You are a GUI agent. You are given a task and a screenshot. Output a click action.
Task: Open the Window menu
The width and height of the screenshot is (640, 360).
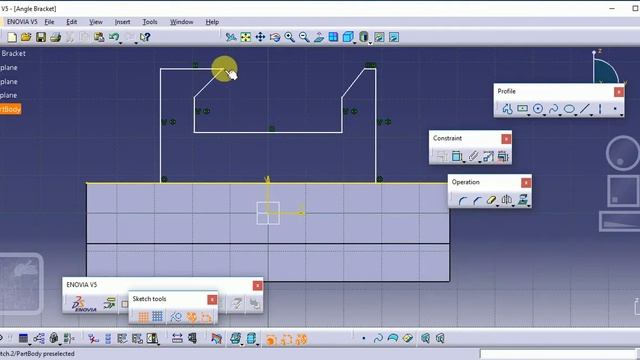coord(182,22)
